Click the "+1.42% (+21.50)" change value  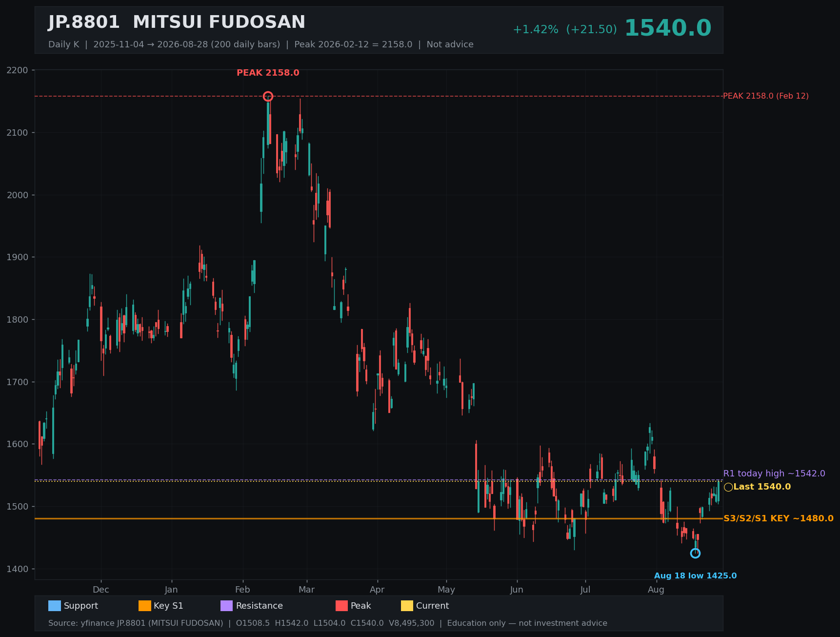tap(565, 29)
